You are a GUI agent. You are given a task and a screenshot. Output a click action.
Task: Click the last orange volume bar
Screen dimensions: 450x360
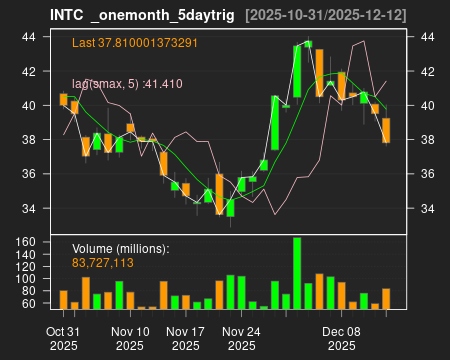(x=386, y=299)
